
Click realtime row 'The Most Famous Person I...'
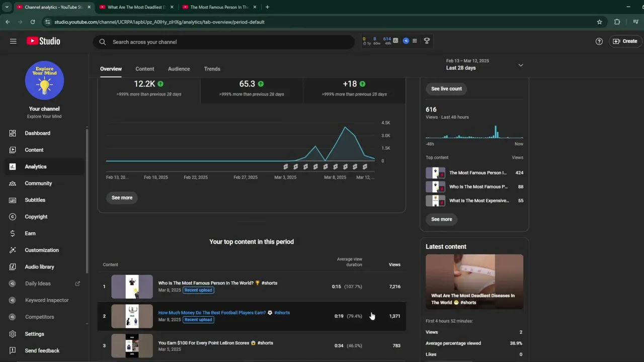point(474,172)
